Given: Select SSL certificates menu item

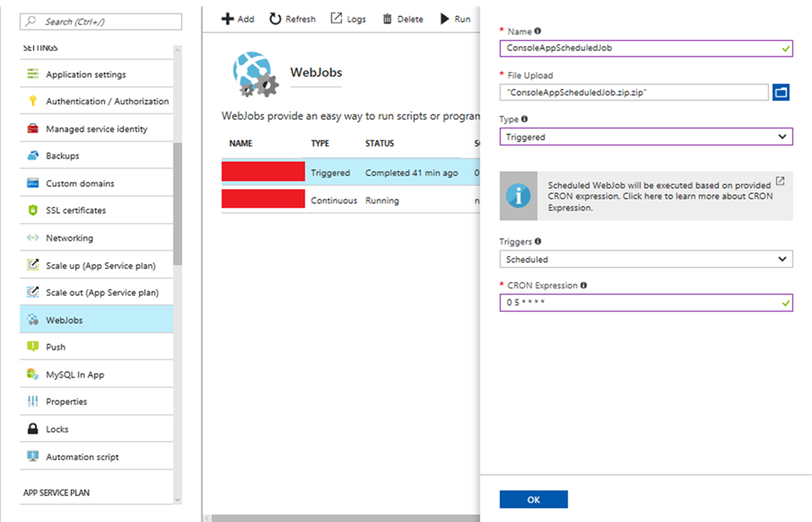Looking at the screenshot, I should 76,211.
